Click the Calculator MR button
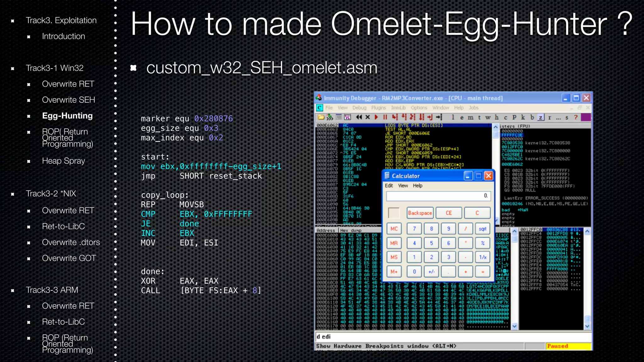The height and width of the screenshot is (362, 644). tap(394, 243)
